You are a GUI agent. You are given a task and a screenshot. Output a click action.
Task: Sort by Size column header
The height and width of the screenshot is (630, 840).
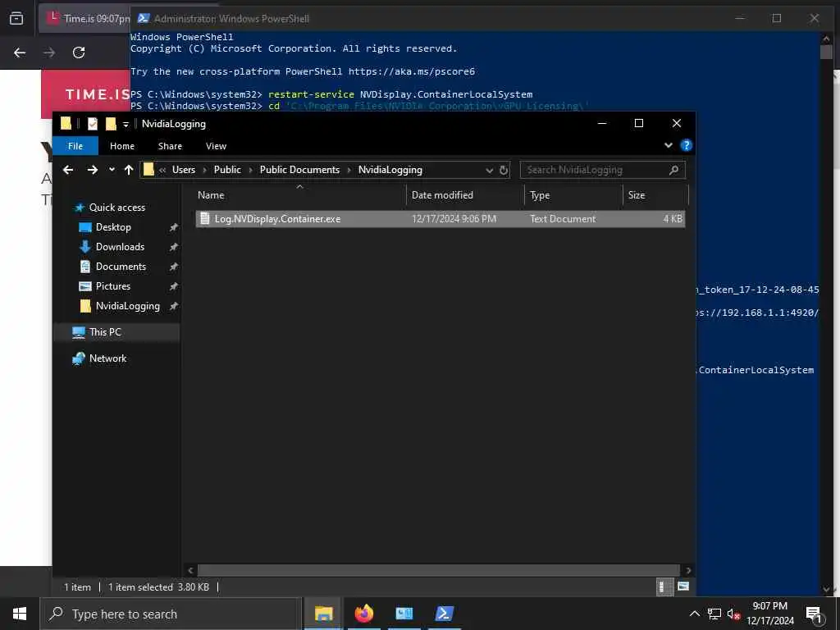click(x=655, y=195)
